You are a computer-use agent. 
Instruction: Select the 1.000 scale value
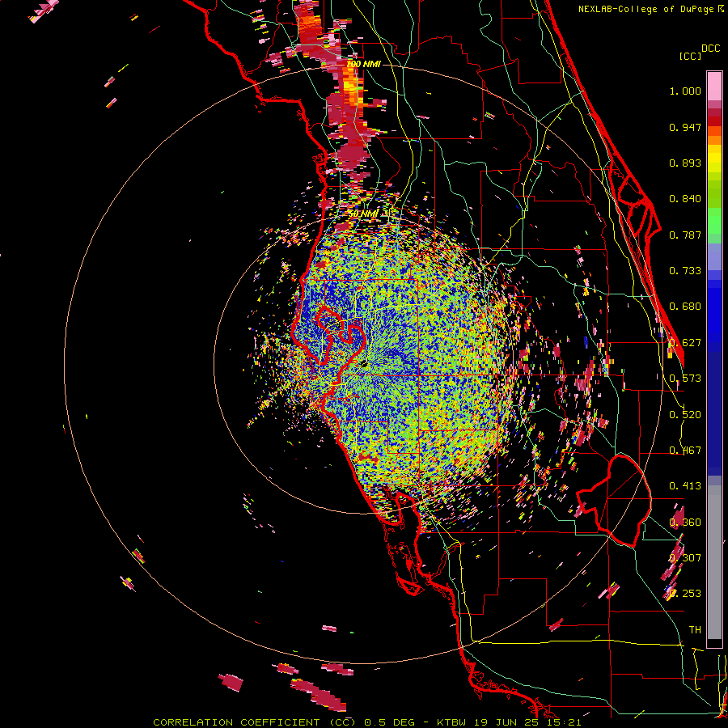685,91
